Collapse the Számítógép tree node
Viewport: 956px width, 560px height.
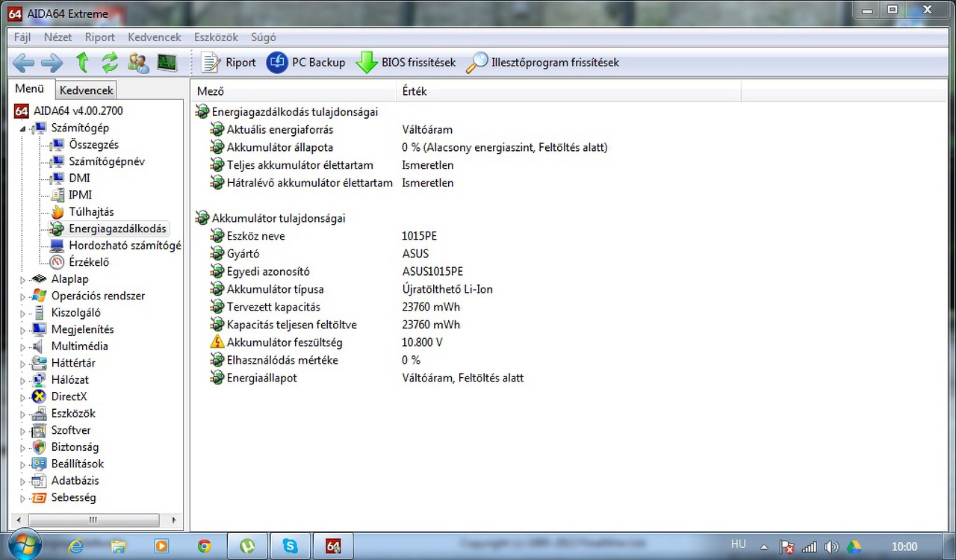[22, 128]
